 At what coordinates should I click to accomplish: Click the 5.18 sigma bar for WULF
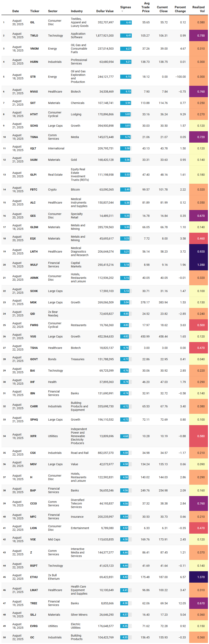pos(125,265)
